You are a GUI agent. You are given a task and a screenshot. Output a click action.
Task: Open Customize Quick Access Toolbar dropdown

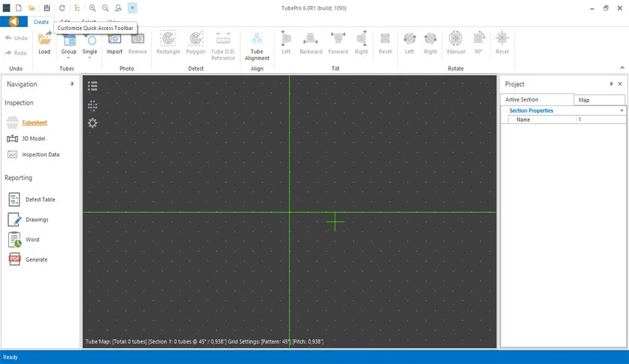click(132, 8)
